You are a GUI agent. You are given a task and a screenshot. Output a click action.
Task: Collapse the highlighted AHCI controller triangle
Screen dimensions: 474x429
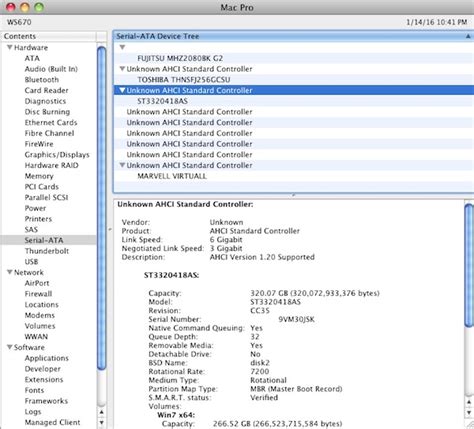click(x=122, y=90)
